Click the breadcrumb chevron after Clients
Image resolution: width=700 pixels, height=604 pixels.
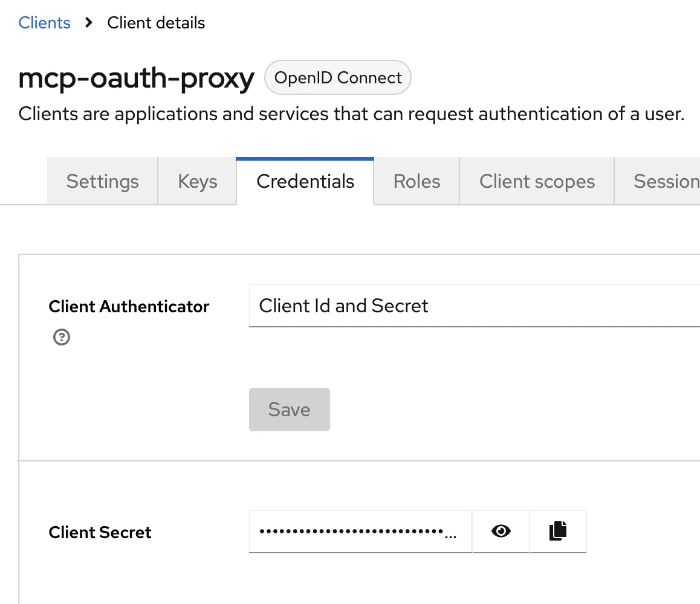coord(88,23)
